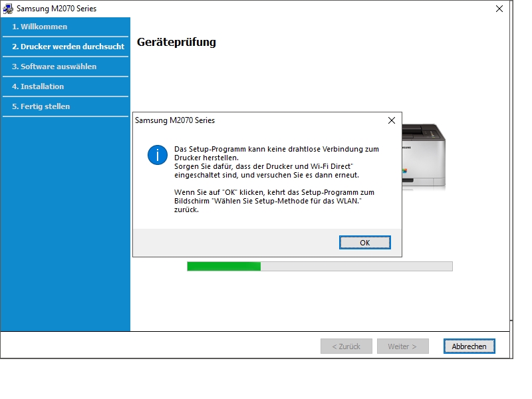Click the installer icon in title bar

tap(8, 9)
